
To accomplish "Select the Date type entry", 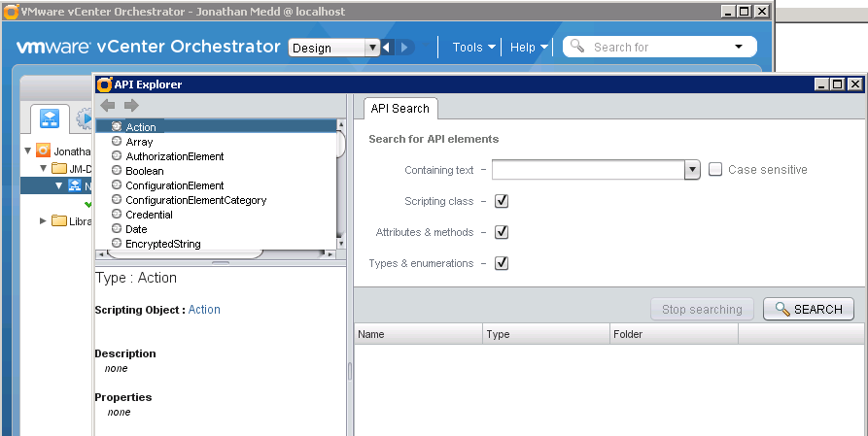I will point(216,228).
